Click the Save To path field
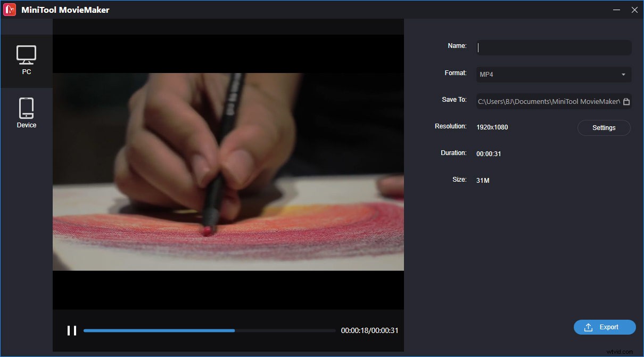This screenshot has width=644, height=357. 548,101
